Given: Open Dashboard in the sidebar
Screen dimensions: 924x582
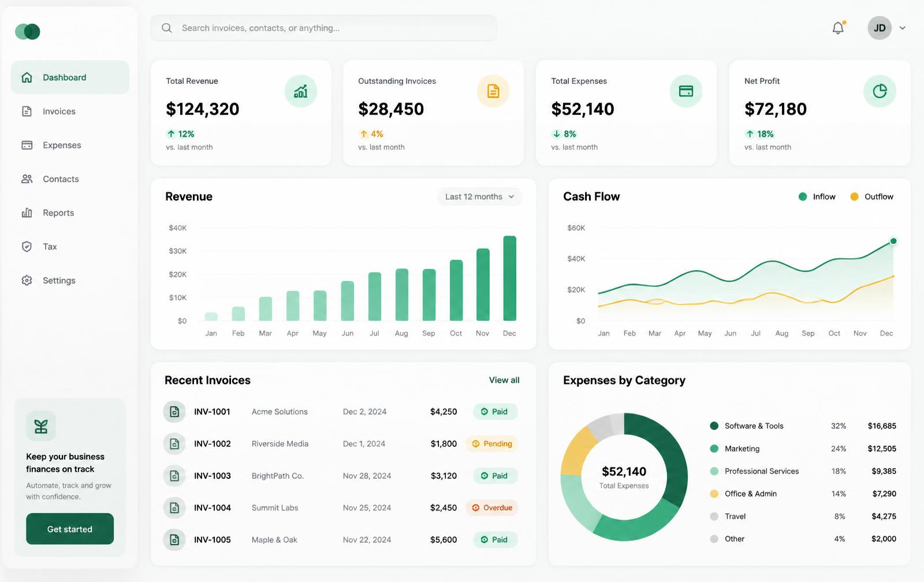Looking at the screenshot, I should point(70,77).
